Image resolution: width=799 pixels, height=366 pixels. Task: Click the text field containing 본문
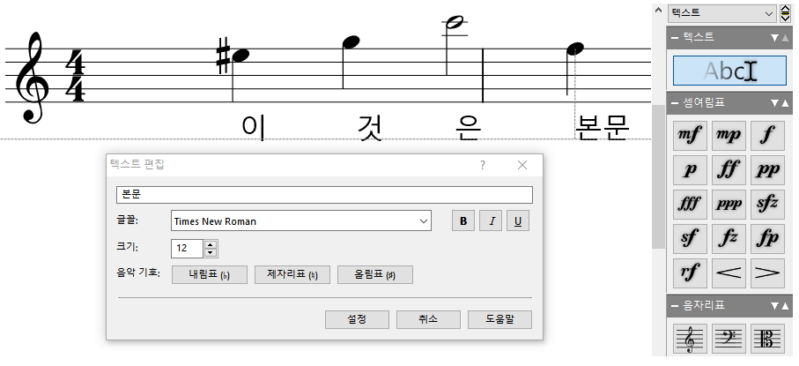coord(324,195)
